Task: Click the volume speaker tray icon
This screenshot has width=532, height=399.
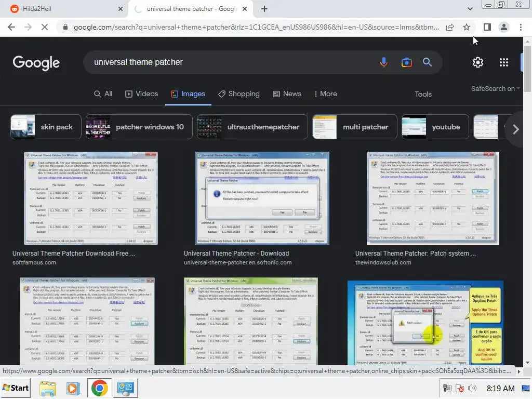Action: coord(472,388)
